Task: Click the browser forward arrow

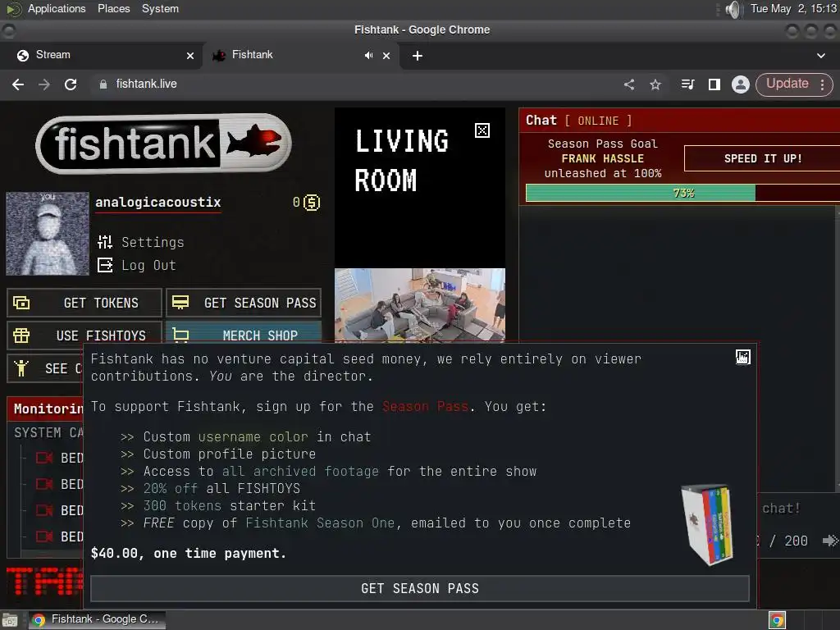Action: pyautogui.click(x=44, y=84)
